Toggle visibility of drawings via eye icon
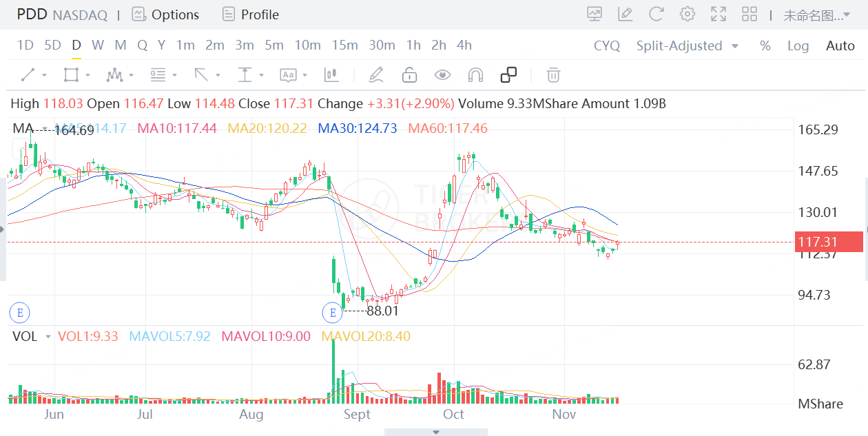This screenshot has height=436, width=868. [x=442, y=75]
